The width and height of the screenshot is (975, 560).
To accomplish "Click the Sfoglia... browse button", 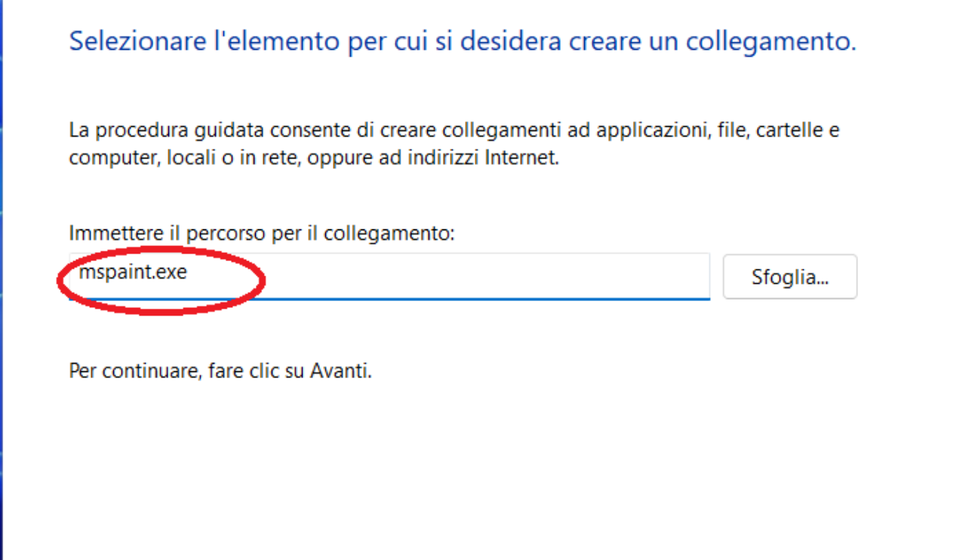I will pos(789,277).
